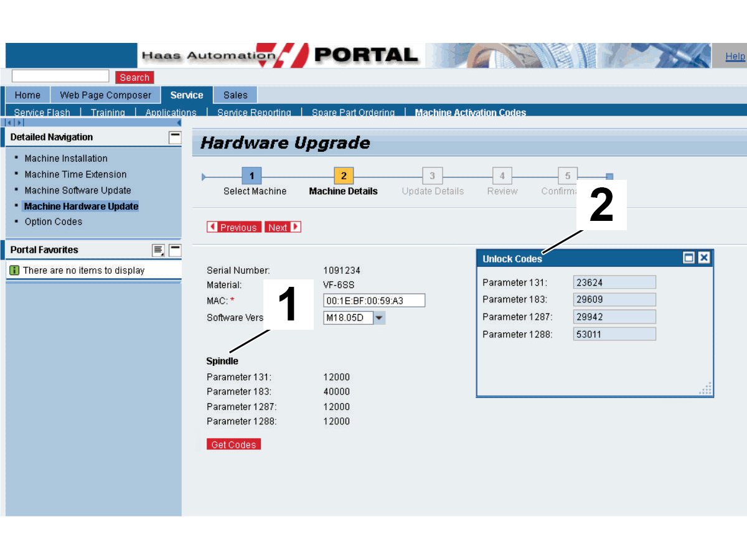Image resolution: width=747 pixels, height=560 pixels.
Task: Click the Next button
Action: [x=283, y=227]
